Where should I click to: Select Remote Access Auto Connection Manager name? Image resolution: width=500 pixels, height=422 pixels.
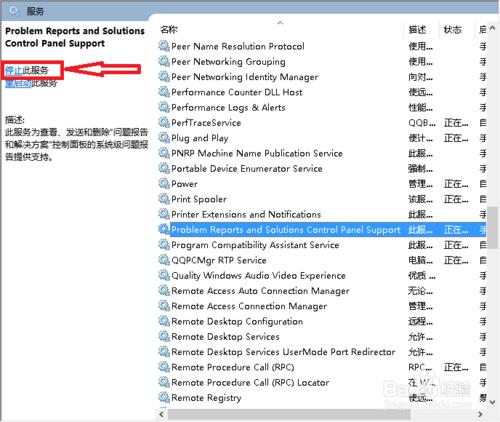tap(260, 291)
